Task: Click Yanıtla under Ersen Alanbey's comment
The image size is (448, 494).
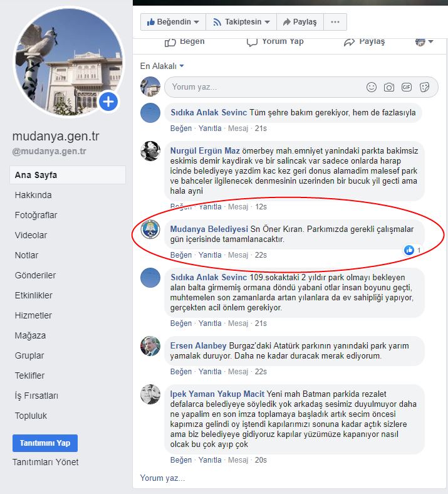Action: [210, 372]
